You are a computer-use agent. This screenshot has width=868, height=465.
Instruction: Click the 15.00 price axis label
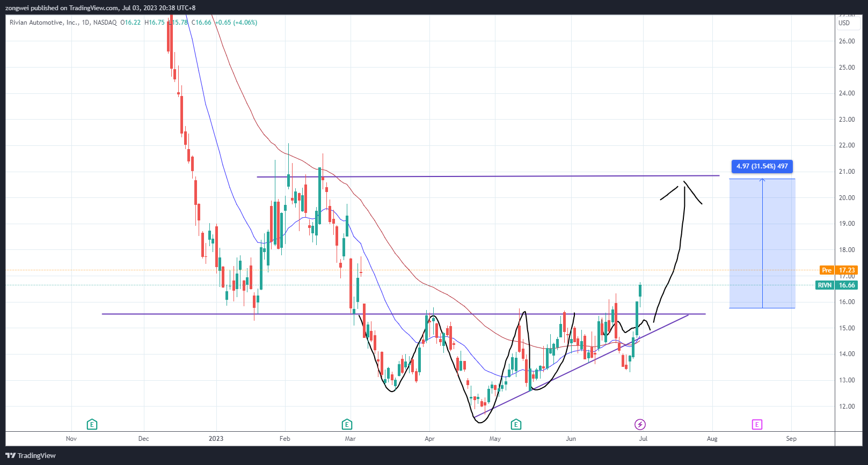(847, 328)
